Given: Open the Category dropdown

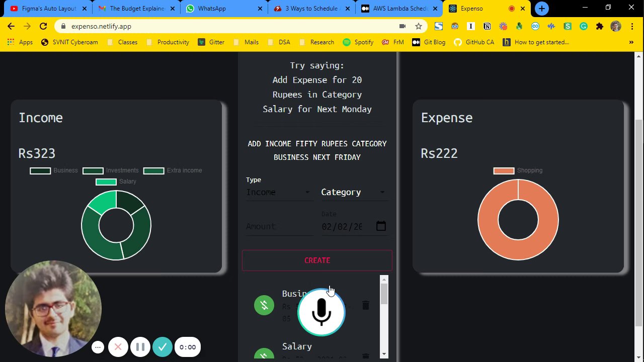Looking at the screenshot, I should point(354,192).
